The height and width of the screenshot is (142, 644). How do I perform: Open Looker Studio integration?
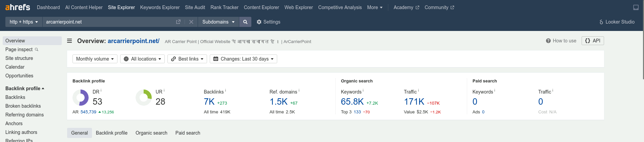tap(617, 22)
